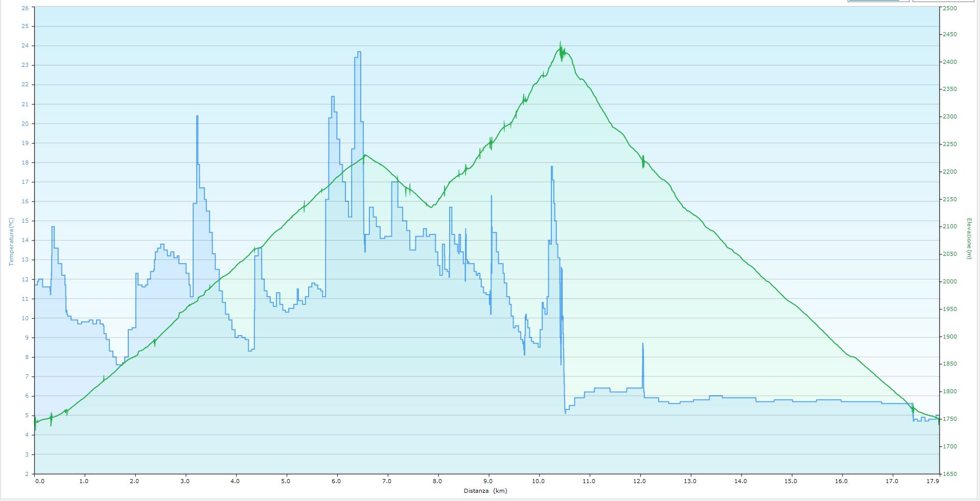Click the 10.0 tick on distance axis
This screenshot has width=980, height=501.
(x=539, y=481)
